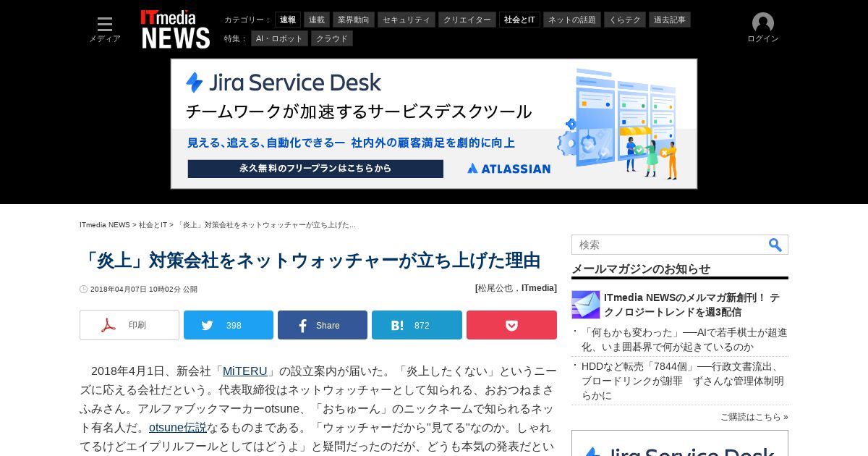Click the Facebook Share button
The width and height of the screenshot is (868, 456).
tap(323, 325)
